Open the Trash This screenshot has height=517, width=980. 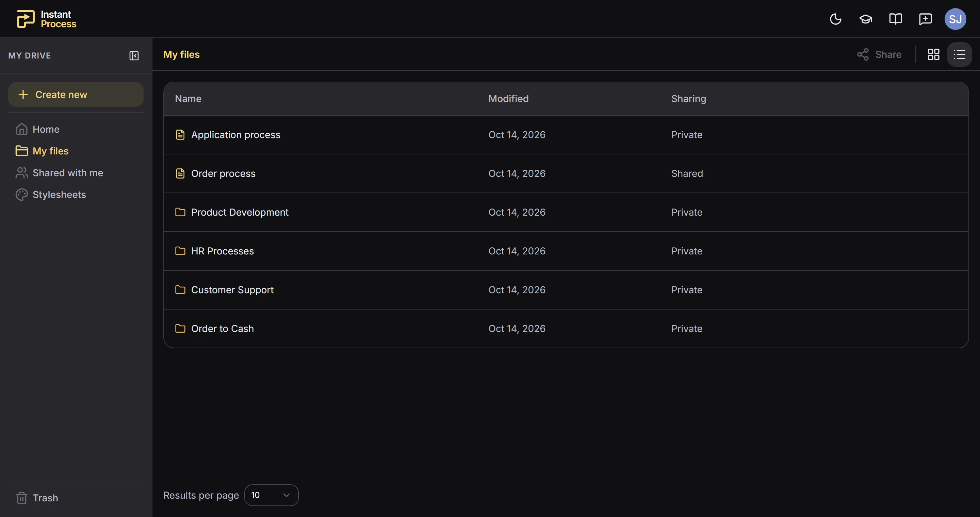coord(76,498)
